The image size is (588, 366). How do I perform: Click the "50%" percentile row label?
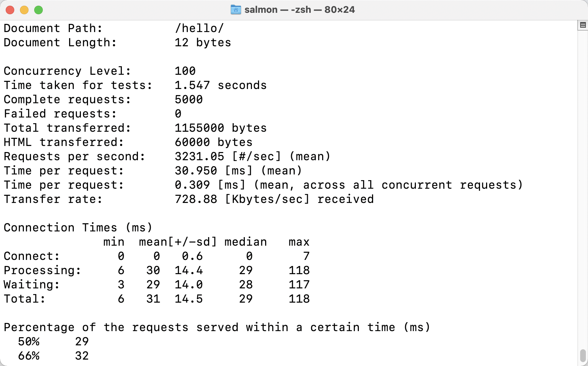click(29, 341)
